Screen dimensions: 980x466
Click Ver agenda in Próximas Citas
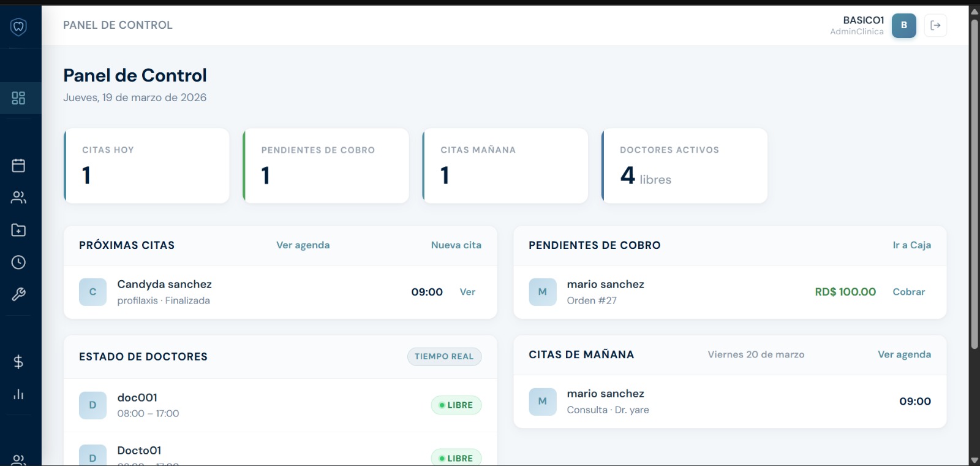pos(303,245)
